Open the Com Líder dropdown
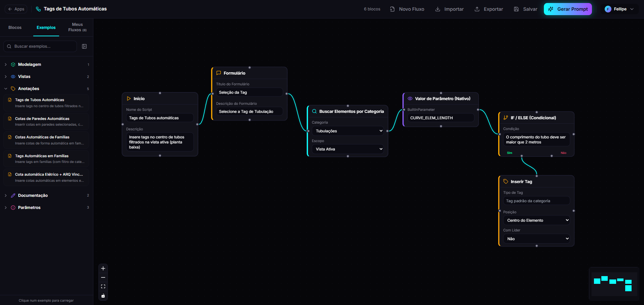This screenshot has height=305, width=644. [x=536, y=239]
